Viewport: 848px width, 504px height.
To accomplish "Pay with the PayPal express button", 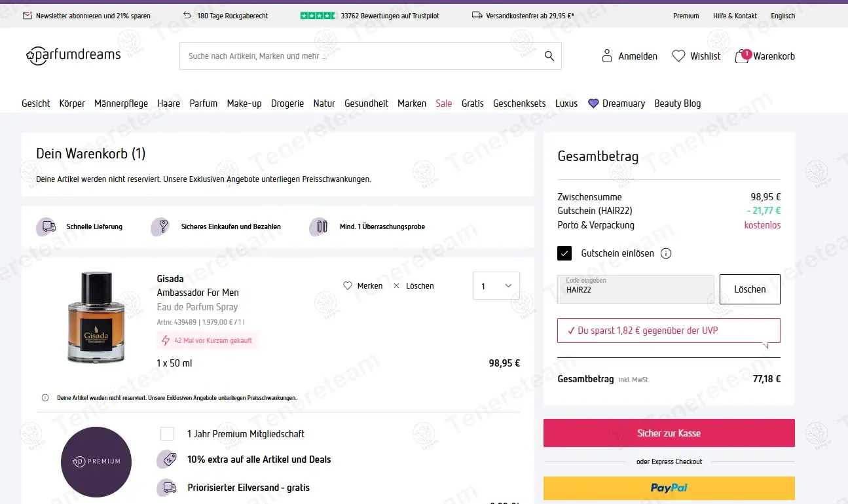I will coord(669,488).
